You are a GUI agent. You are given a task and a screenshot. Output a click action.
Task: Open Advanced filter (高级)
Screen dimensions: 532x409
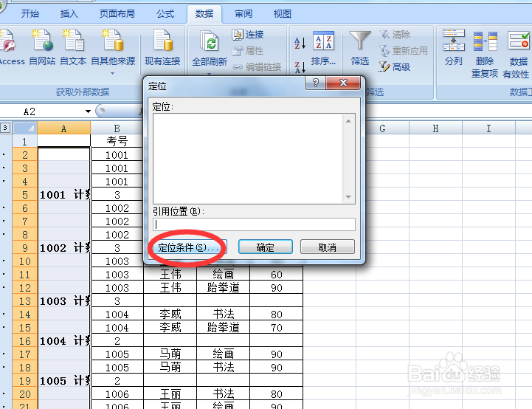(395, 67)
